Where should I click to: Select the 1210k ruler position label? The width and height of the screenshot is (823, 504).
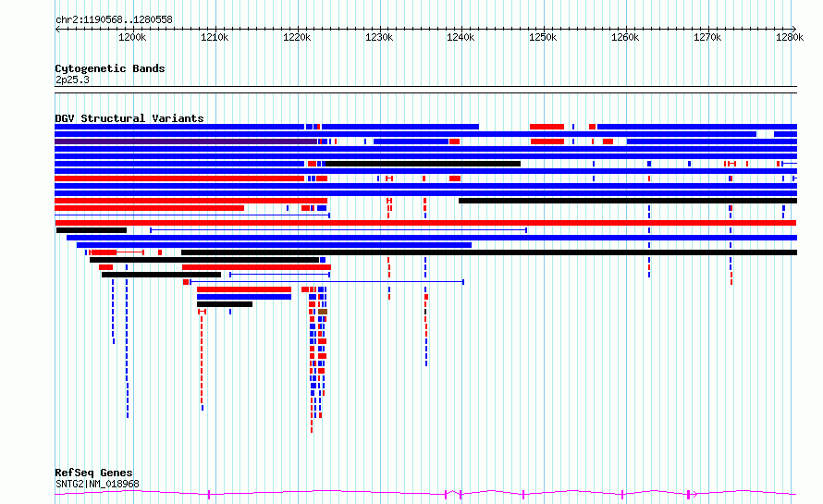point(215,37)
